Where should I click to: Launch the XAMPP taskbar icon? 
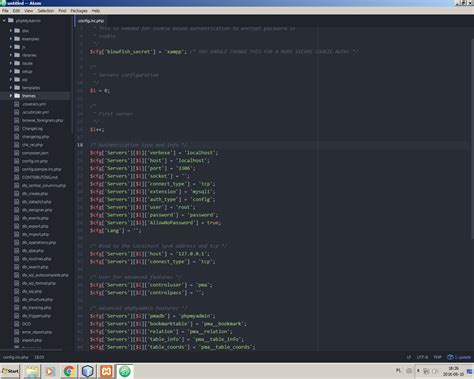point(106,371)
